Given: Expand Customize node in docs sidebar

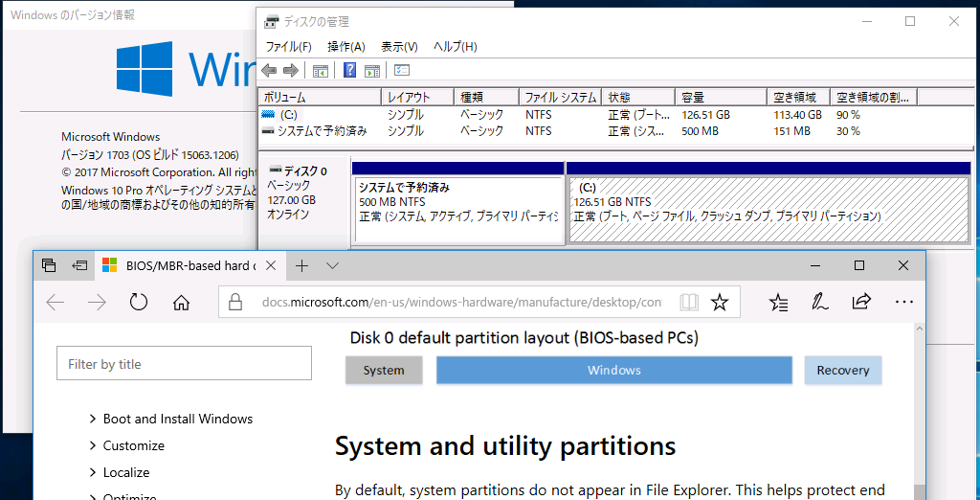Looking at the screenshot, I should [x=93, y=445].
